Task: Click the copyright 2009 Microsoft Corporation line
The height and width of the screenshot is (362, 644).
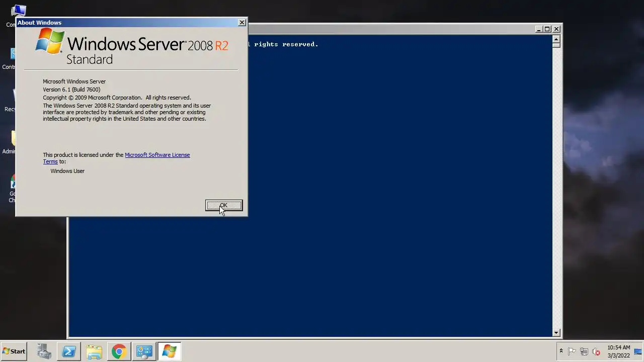Action: 117,98
